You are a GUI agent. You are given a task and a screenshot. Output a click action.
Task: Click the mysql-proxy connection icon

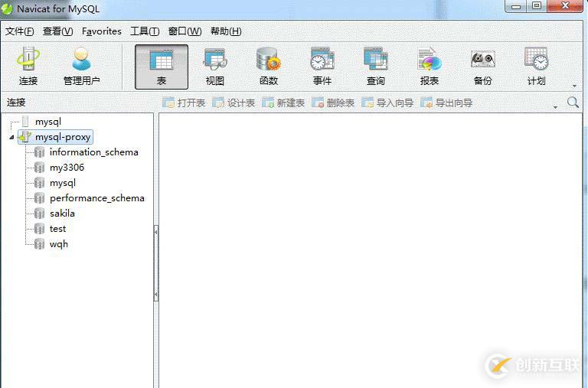(x=25, y=137)
